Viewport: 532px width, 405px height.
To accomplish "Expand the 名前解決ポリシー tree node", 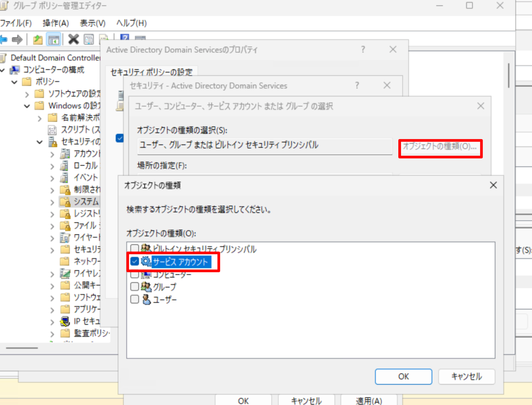I will point(40,118).
